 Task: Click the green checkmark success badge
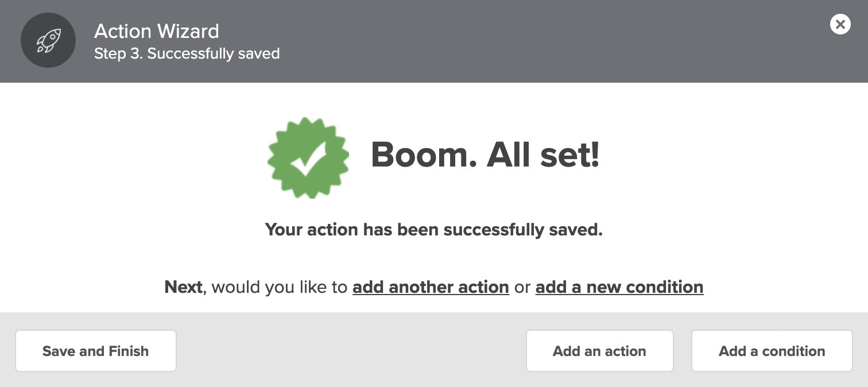(x=308, y=158)
